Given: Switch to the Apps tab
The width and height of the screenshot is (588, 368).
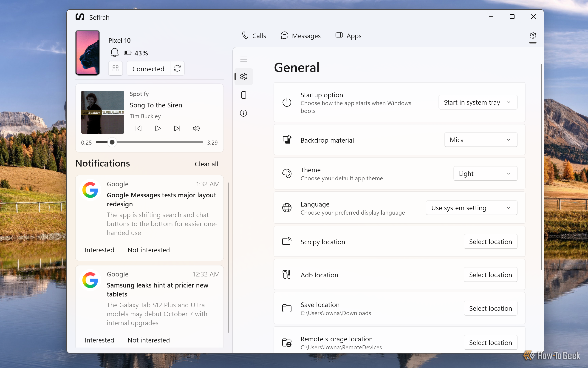Looking at the screenshot, I should click(x=348, y=36).
